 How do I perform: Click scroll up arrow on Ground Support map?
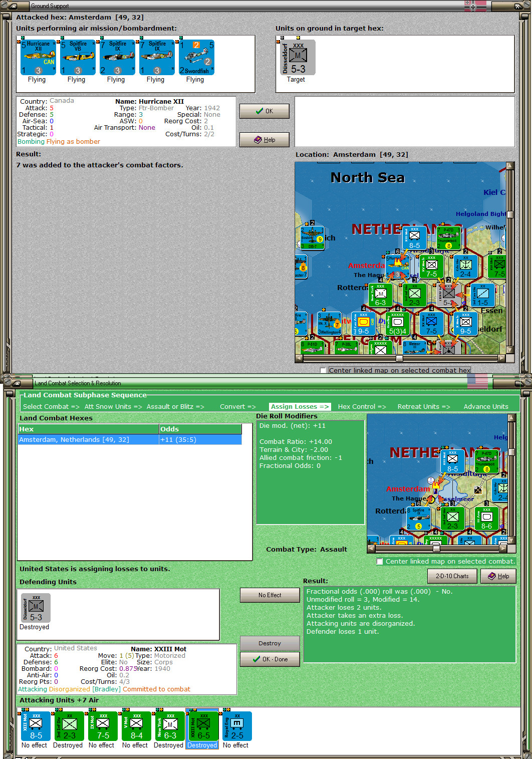click(510, 166)
